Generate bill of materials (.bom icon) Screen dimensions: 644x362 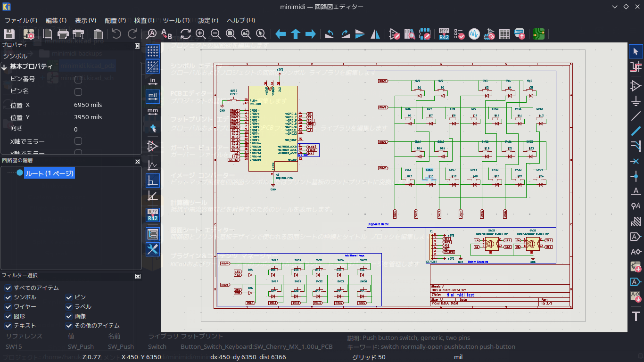(x=520, y=34)
